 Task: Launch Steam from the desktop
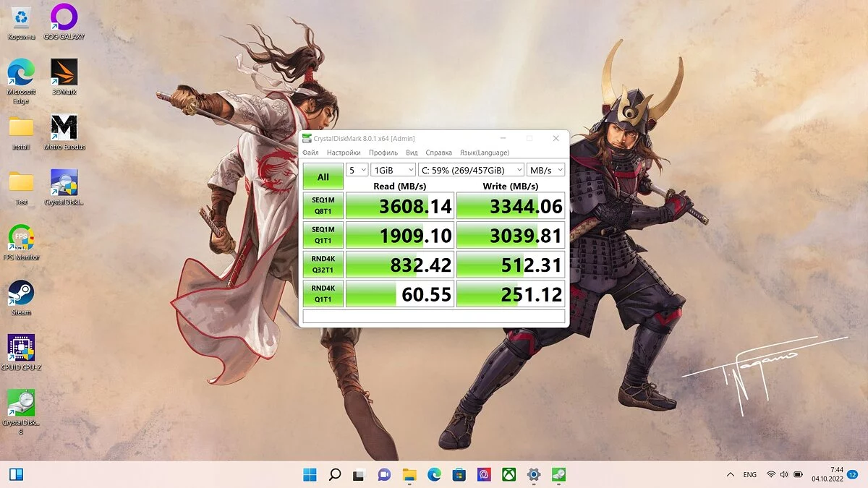pyautogui.click(x=21, y=294)
